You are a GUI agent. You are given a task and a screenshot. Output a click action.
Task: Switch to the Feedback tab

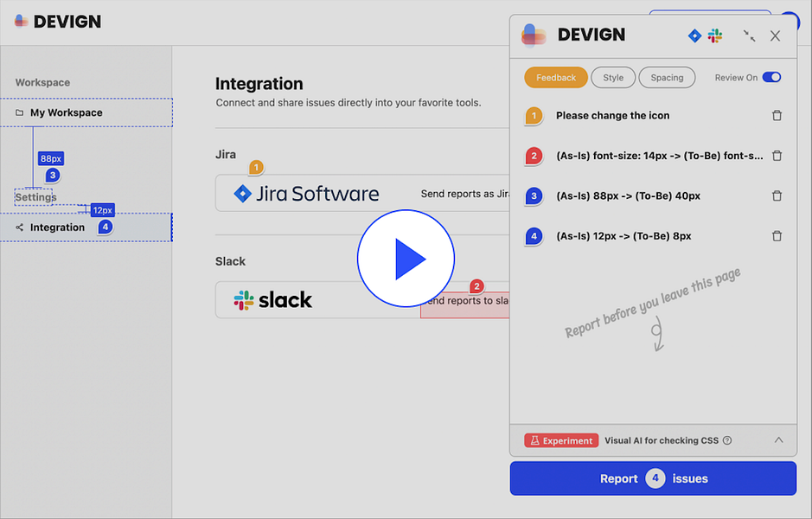(x=556, y=78)
